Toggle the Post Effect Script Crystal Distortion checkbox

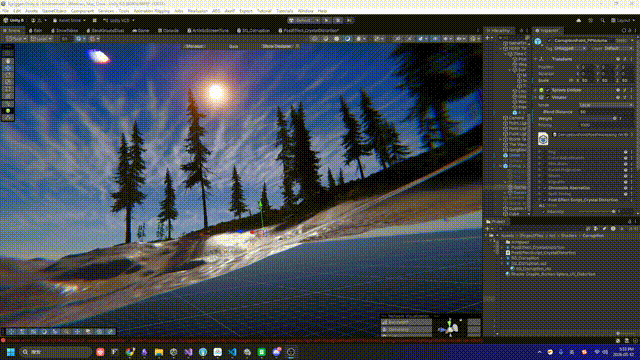[x=544, y=200]
